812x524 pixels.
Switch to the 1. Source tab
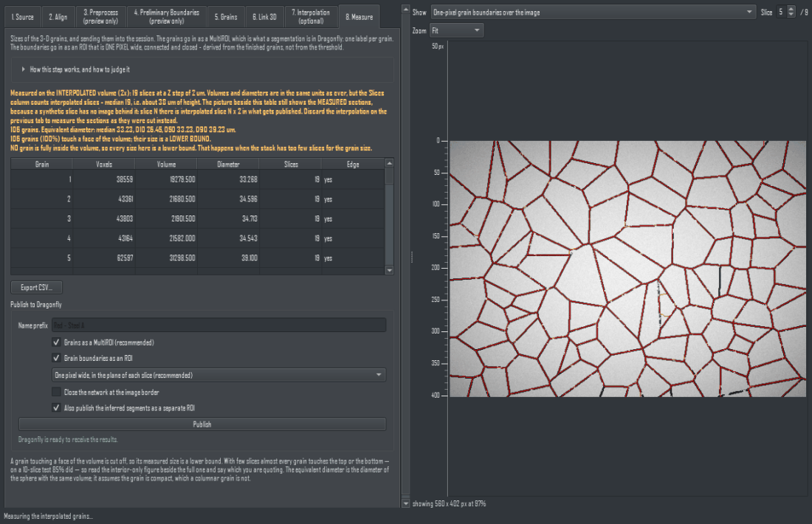[x=23, y=17]
